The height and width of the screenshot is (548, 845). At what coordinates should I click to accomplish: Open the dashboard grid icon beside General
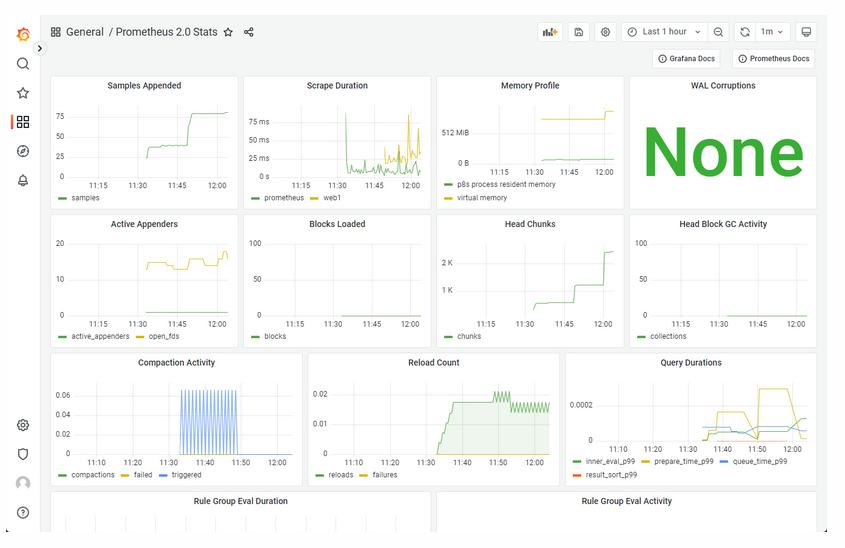(56, 32)
